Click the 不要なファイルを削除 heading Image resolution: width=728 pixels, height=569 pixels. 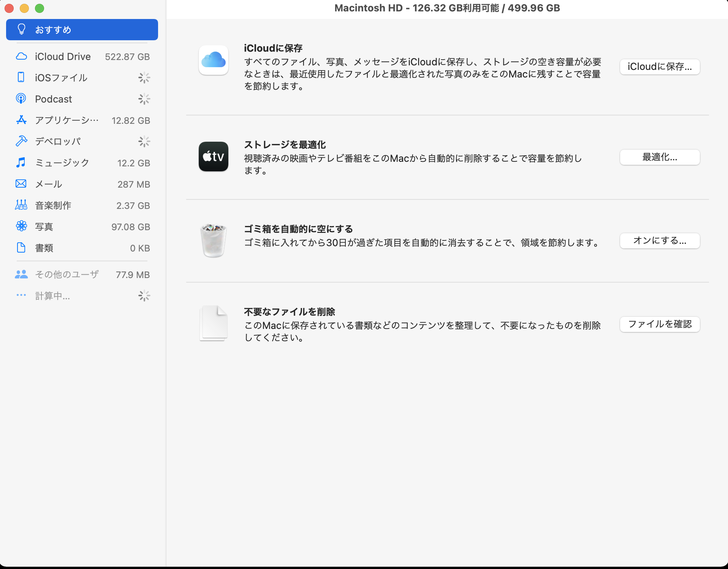pos(290,312)
